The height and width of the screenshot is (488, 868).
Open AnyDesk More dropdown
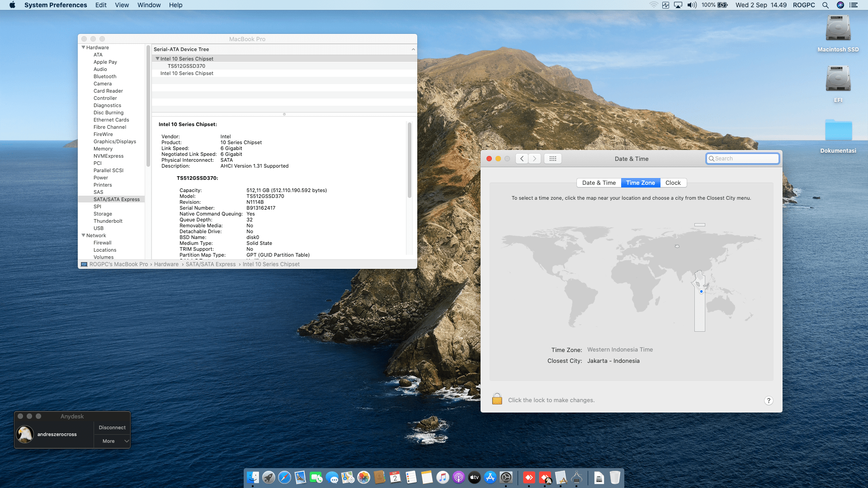112,441
